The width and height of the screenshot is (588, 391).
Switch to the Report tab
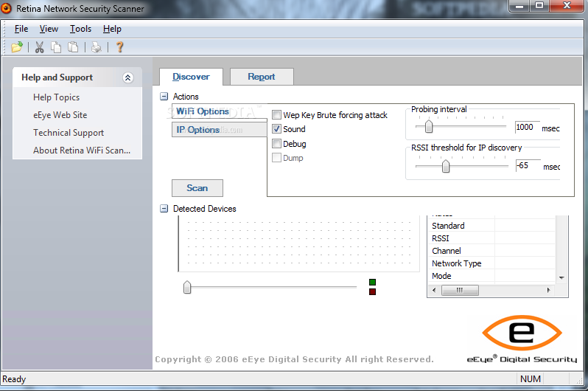[x=262, y=77]
